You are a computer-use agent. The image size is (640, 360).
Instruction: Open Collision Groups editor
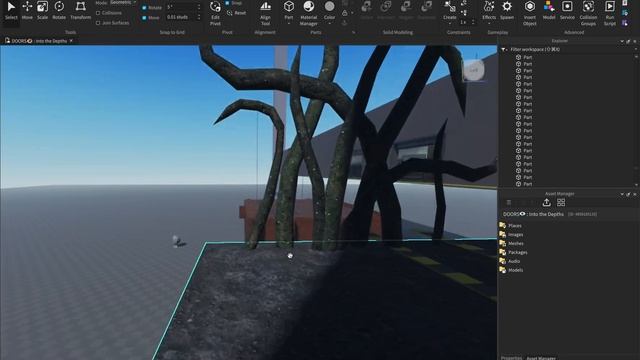click(588, 13)
